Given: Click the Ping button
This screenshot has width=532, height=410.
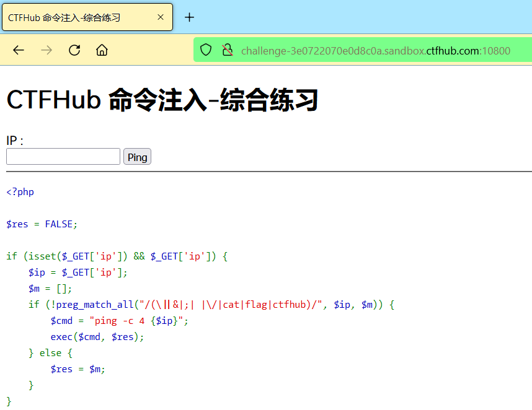Looking at the screenshot, I should [137, 157].
